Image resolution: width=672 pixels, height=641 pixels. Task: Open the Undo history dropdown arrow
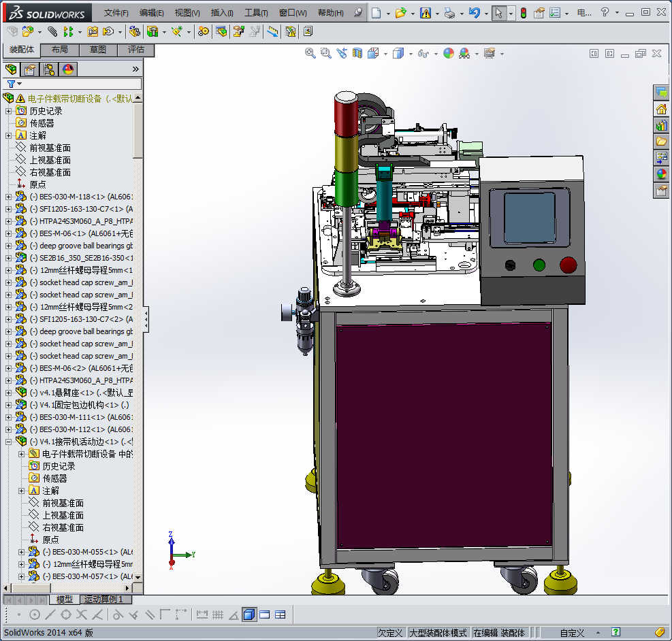point(486,14)
